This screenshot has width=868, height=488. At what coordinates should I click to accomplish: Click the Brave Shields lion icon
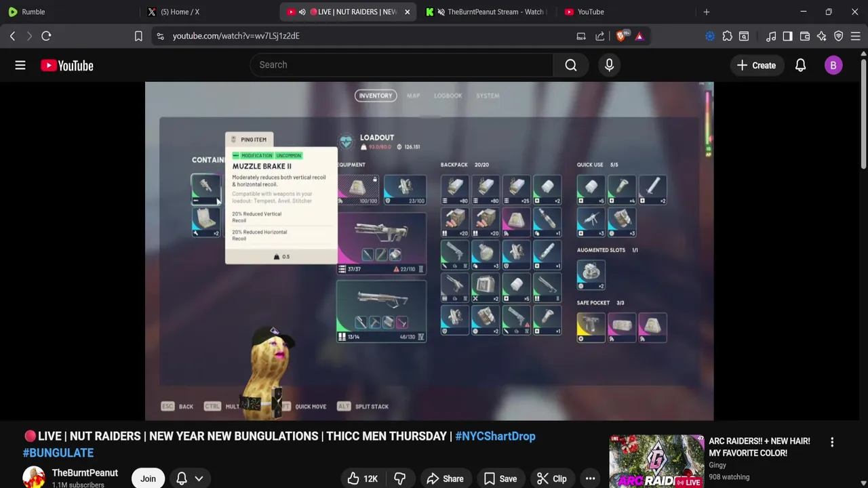coord(620,36)
